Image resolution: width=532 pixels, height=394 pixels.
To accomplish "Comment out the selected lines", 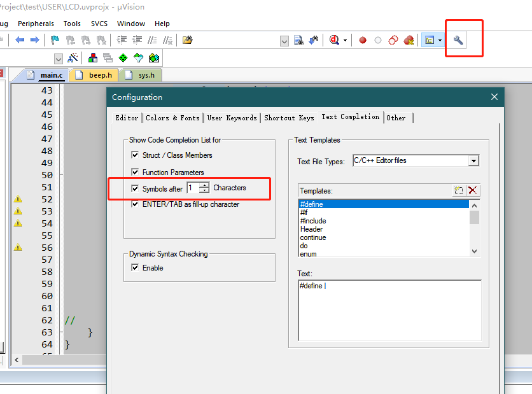I will click(152, 40).
